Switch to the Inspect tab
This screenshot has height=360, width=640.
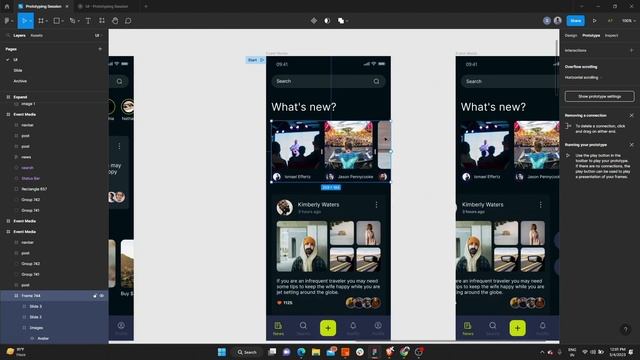611,36
